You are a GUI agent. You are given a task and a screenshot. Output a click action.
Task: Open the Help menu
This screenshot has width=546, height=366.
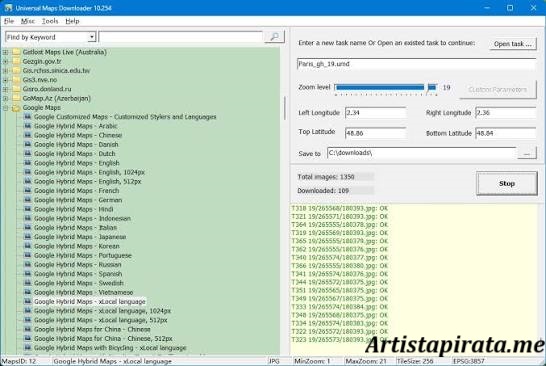pos(72,21)
